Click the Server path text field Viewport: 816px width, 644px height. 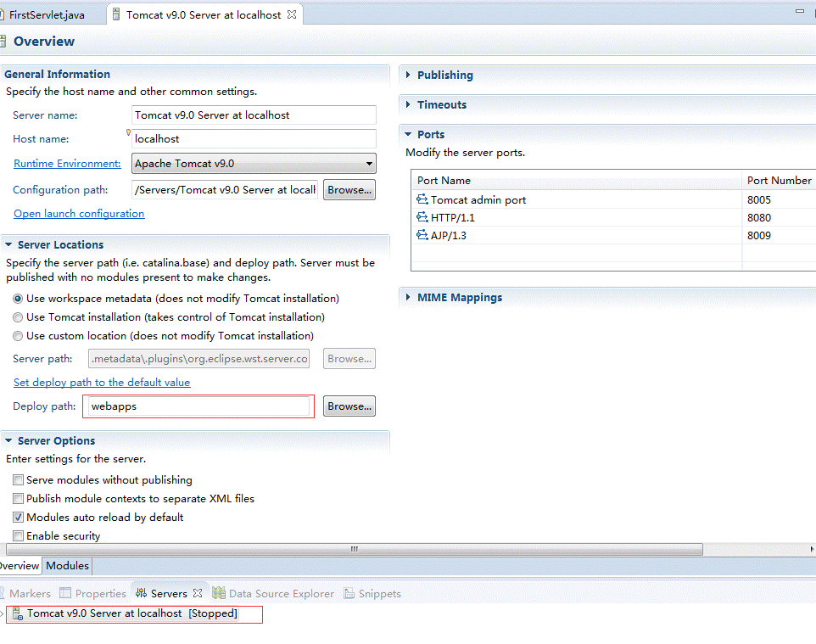[199, 359]
